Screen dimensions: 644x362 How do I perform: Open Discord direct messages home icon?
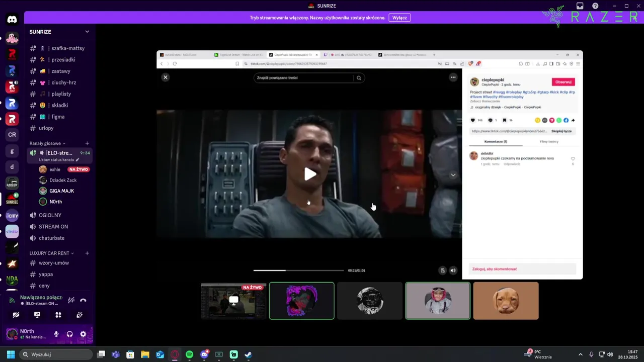pos(12,20)
